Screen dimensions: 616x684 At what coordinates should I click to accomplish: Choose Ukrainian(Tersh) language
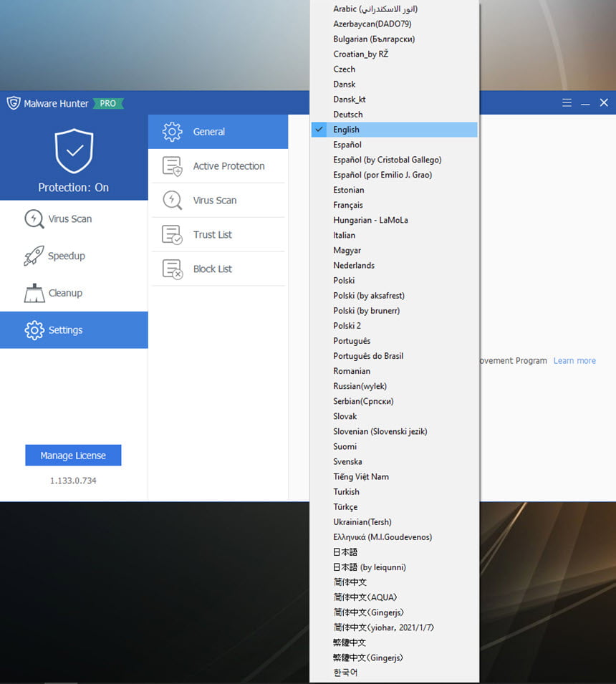pyautogui.click(x=395, y=522)
